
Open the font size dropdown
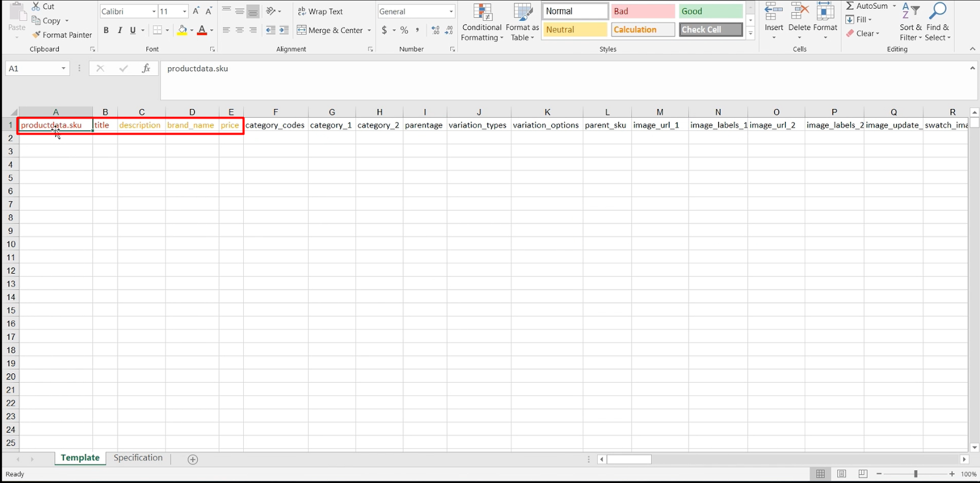coord(184,11)
